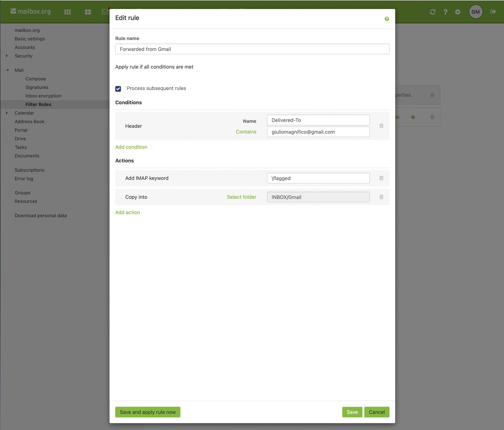Expand the Calendar settings section
Viewport: 504px width, 430px height.
(7, 113)
